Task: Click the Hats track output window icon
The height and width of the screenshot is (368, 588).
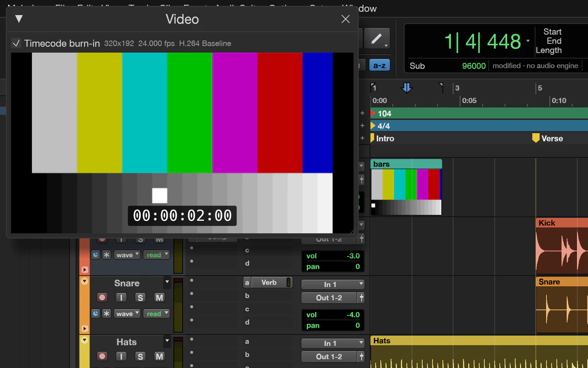Action: tap(362, 357)
